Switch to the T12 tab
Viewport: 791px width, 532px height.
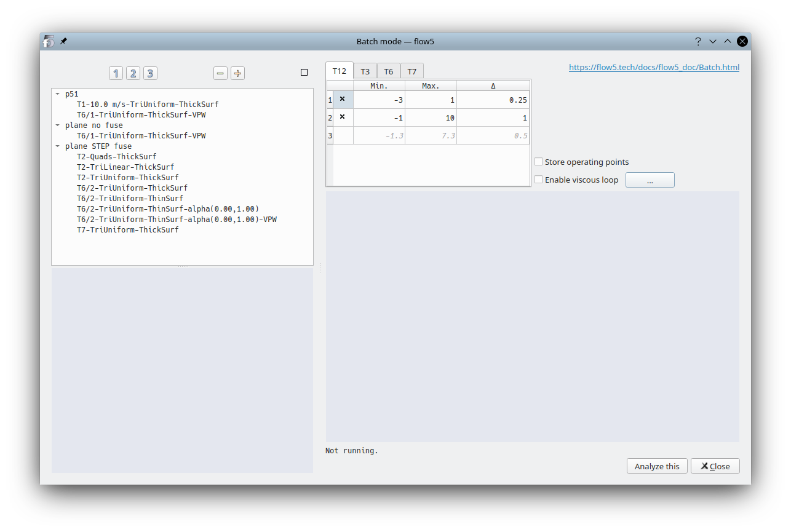coord(340,71)
